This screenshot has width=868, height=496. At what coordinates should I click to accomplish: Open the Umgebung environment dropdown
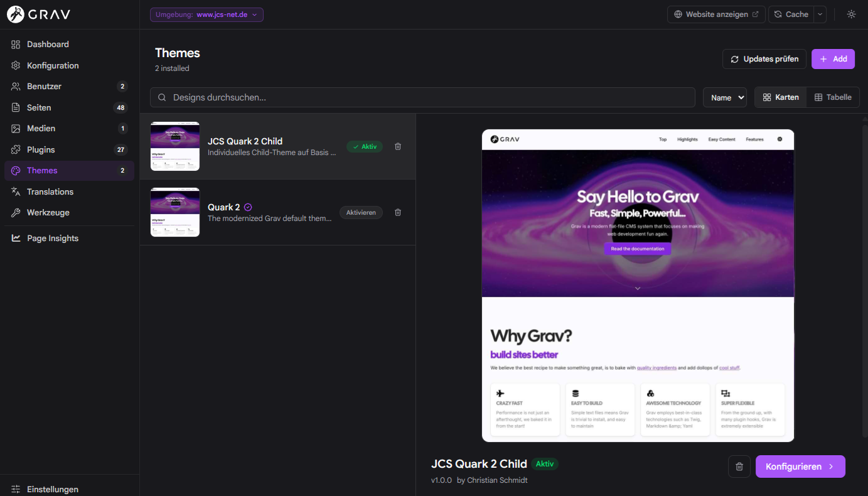[x=206, y=14]
